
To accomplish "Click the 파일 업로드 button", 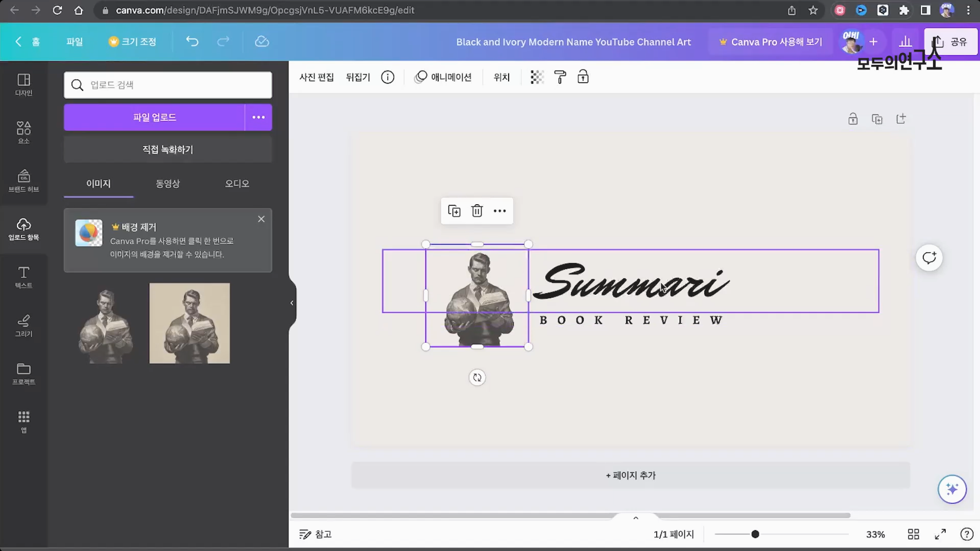I will pyautogui.click(x=154, y=117).
